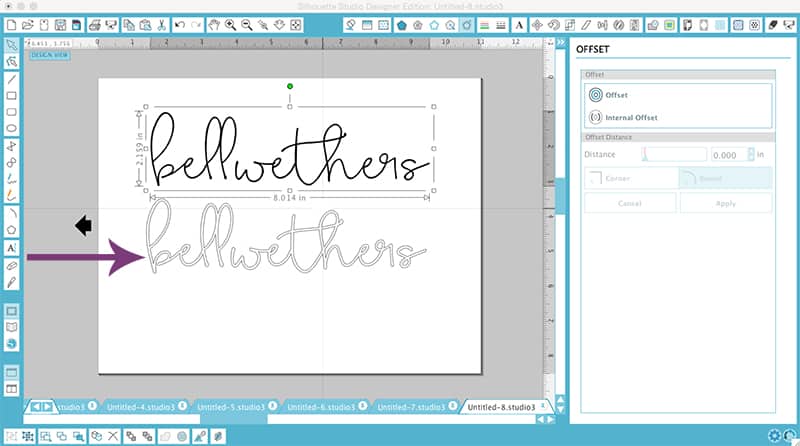Click the Copy icon in the top toolbar
The height and width of the screenshot is (446, 800).
tap(129, 25)
